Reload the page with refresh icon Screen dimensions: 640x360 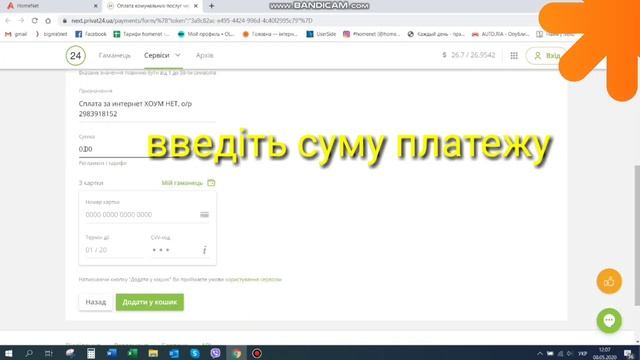pos(35,20)
